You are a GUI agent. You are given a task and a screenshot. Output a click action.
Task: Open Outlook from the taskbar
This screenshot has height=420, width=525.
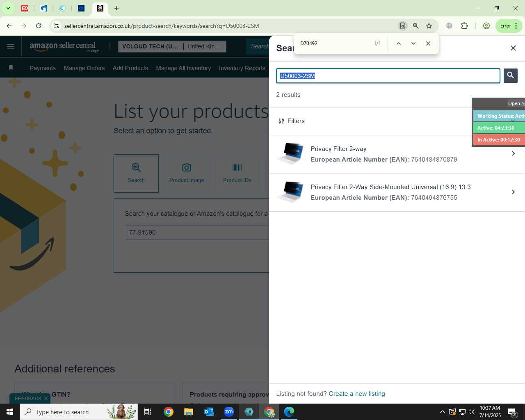(209, 412)
